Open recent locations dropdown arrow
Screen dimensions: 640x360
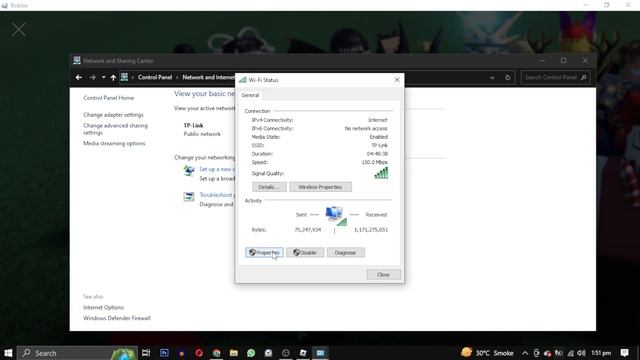tap(103, 77)
